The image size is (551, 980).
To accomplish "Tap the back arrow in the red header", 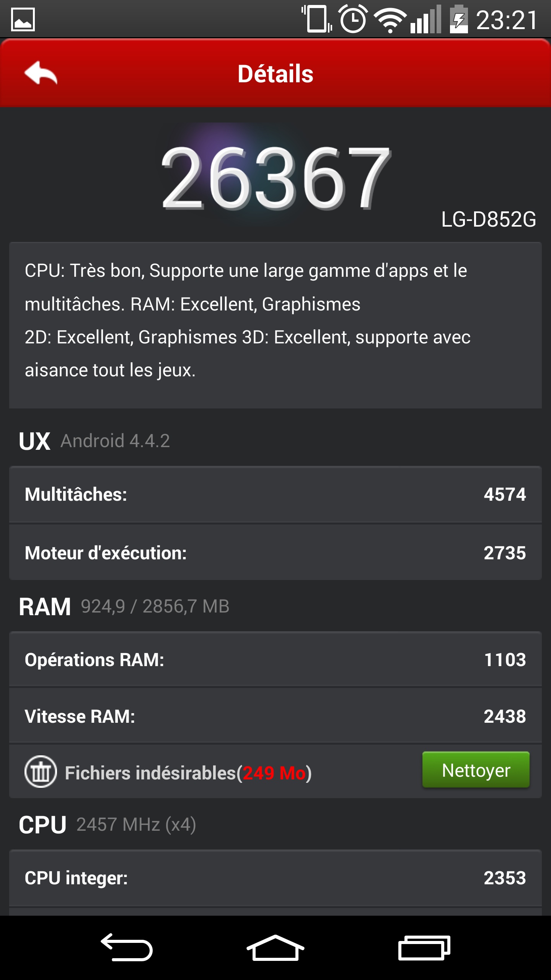I will tap(41, 73).
